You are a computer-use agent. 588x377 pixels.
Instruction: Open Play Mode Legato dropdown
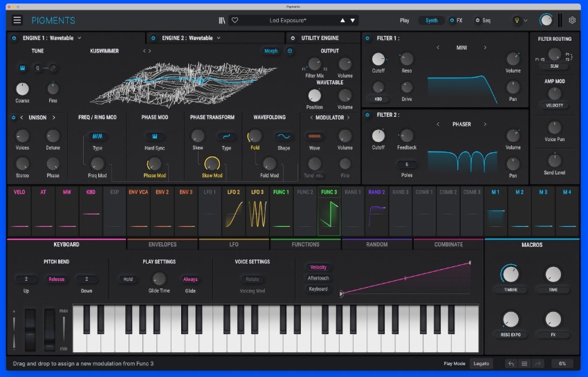[481, 363]
